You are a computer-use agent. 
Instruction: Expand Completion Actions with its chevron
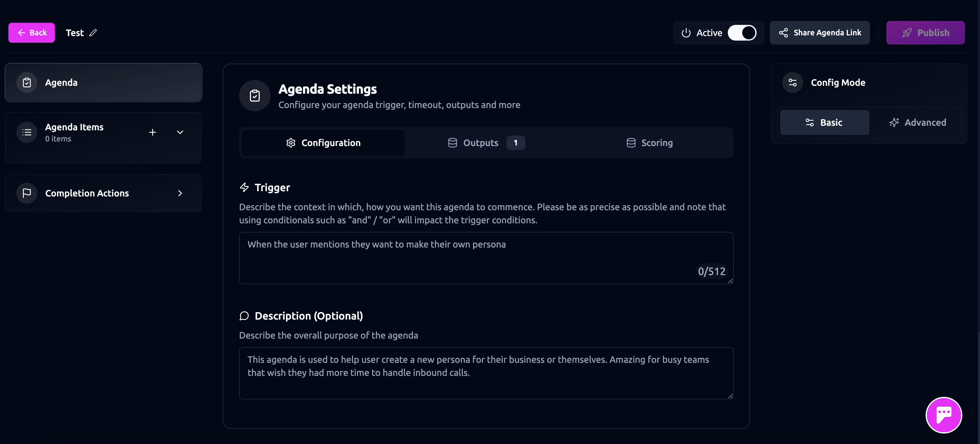pyautogui.click(x=180, y=193)
